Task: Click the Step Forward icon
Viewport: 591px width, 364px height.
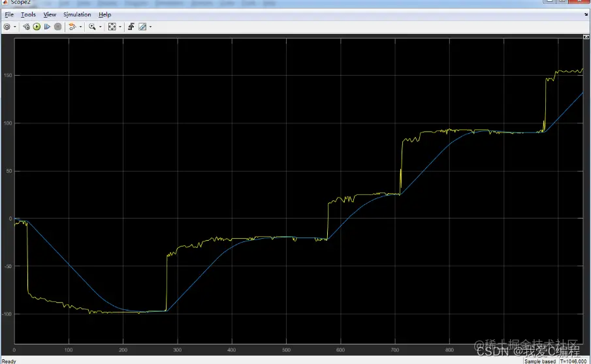Action: [47, 27]
